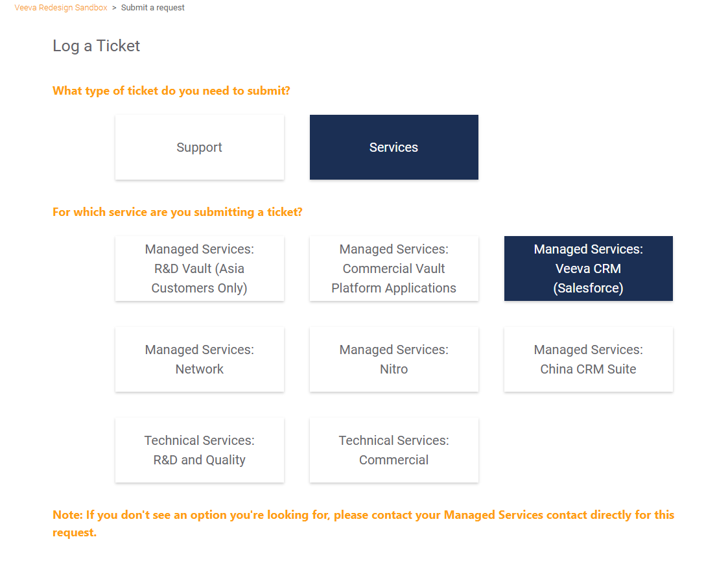Select Technical Services: R&D and Quality
The image size is (728, 572).
(200, 450)
